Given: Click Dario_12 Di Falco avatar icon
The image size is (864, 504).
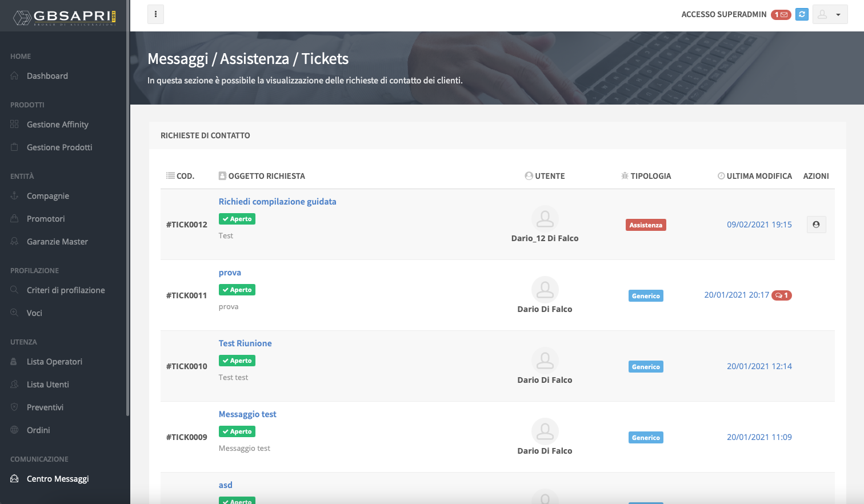Looking at the screenshot, I should pos(545,218).
